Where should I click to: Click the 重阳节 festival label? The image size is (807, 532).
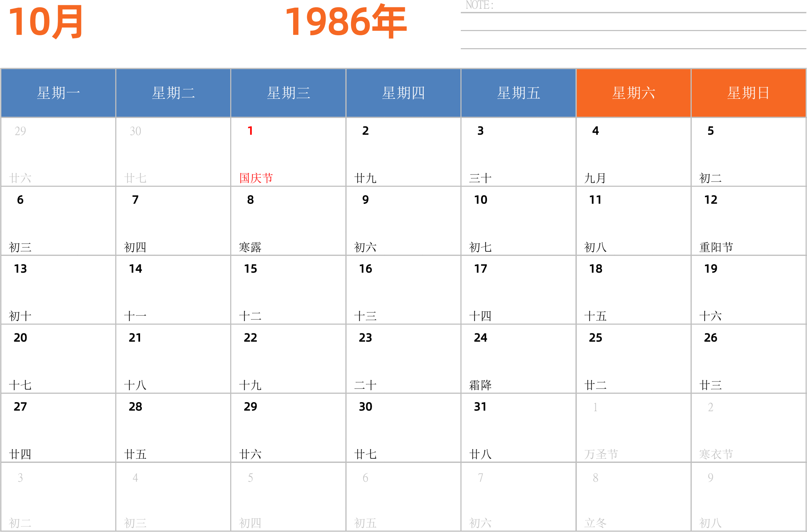tap(716, 247)
